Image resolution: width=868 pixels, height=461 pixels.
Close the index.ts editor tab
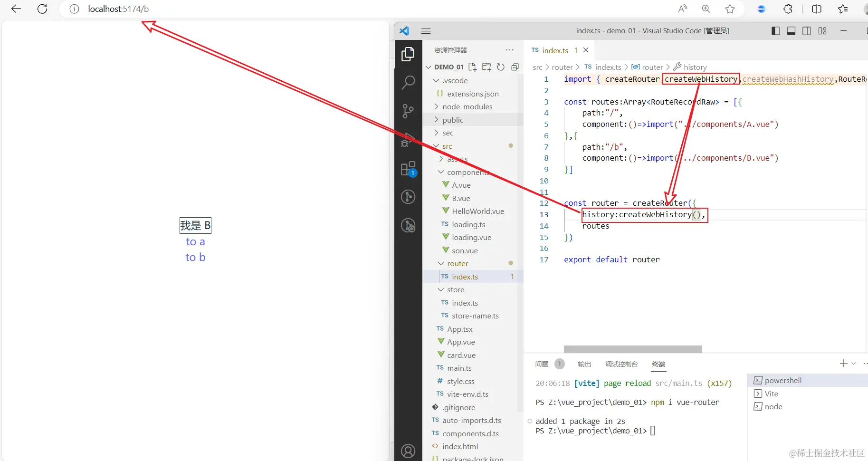pos(586,50)
